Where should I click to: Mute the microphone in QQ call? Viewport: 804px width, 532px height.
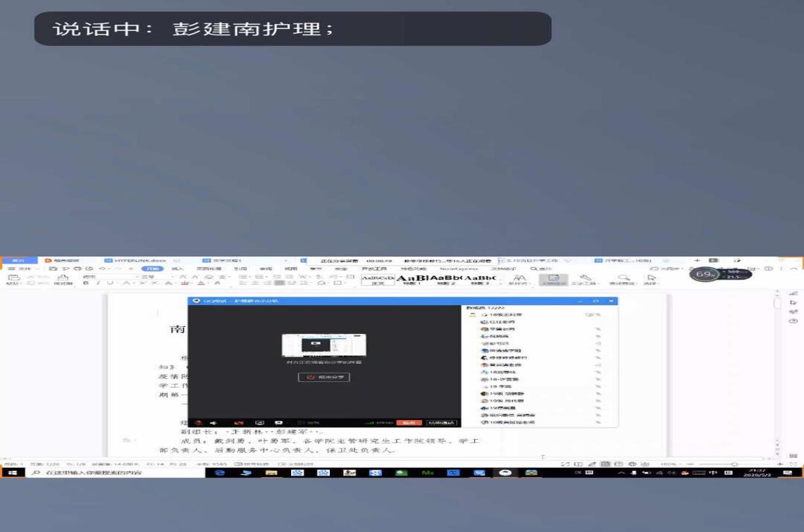(199, 423)
